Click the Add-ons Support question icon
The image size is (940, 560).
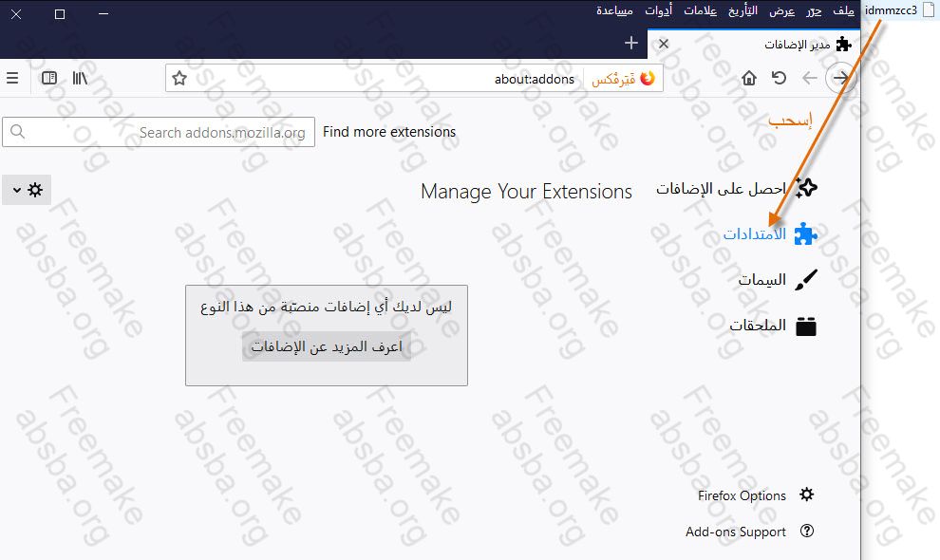[x=807, y=531]
